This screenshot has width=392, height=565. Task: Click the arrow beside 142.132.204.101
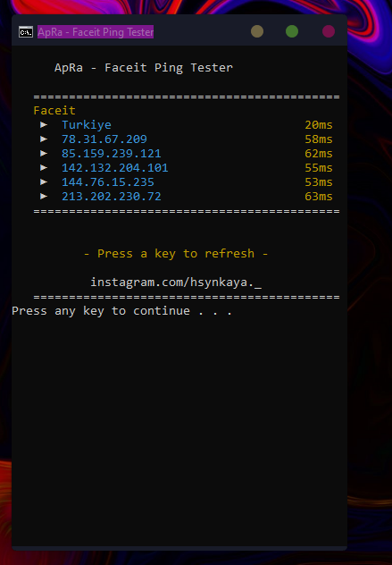tap(44, 167)
